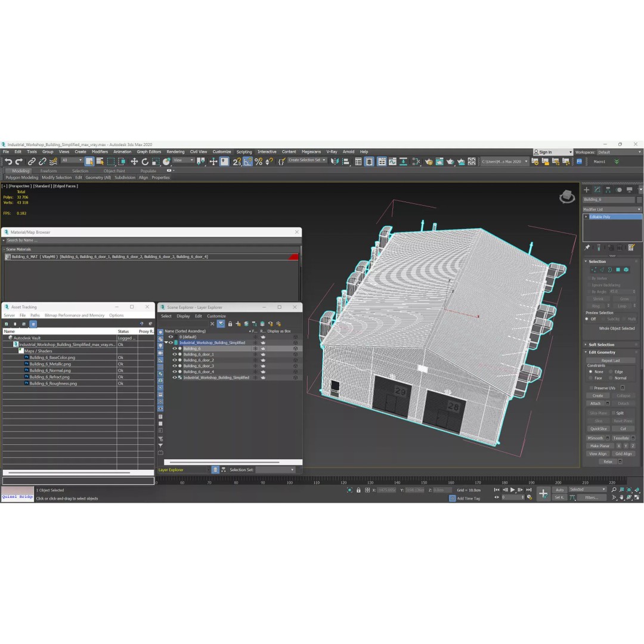Viewport: 644px width, 644px height.
Task: Open the Modifier List dropdown
Action: [612, 209]
